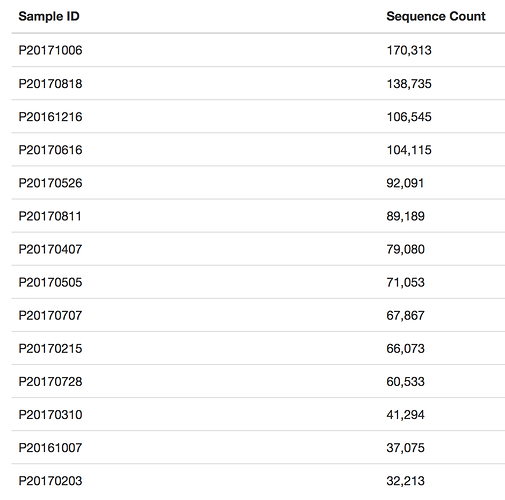Select sample ID P20170728
The image size is (505, 500).
coord(50,381)
